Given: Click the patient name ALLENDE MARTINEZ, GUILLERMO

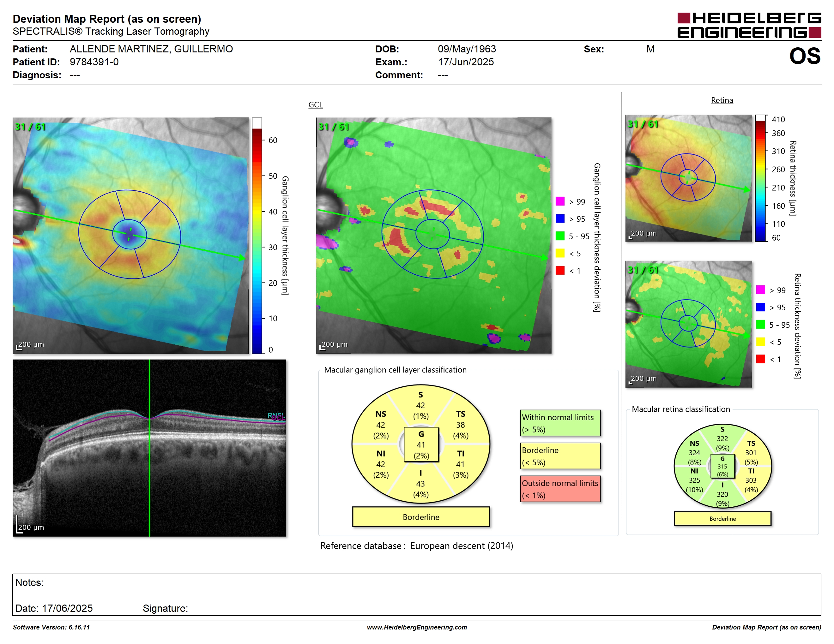Looking at the screenshot, I should click(151, 49).
